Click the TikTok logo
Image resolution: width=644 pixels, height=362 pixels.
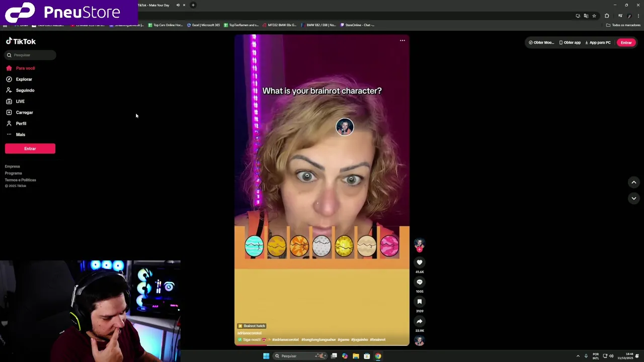21,41
